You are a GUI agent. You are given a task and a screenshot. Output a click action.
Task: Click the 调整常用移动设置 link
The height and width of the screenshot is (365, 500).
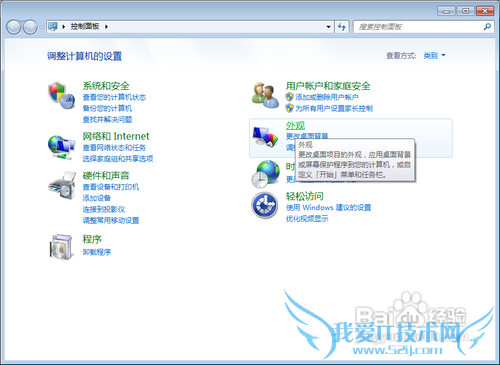(x=111, y=220)
